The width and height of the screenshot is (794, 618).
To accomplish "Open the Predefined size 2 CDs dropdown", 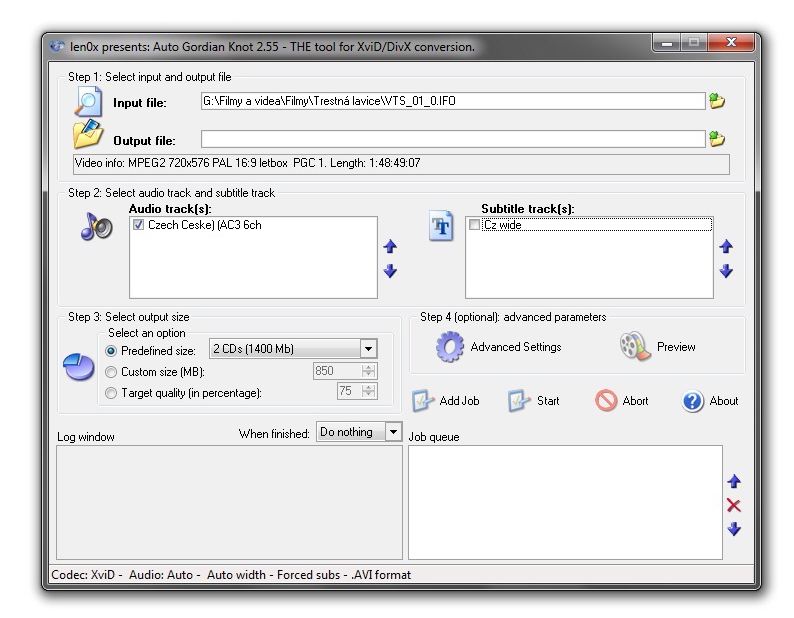I will tap(369, 349).
